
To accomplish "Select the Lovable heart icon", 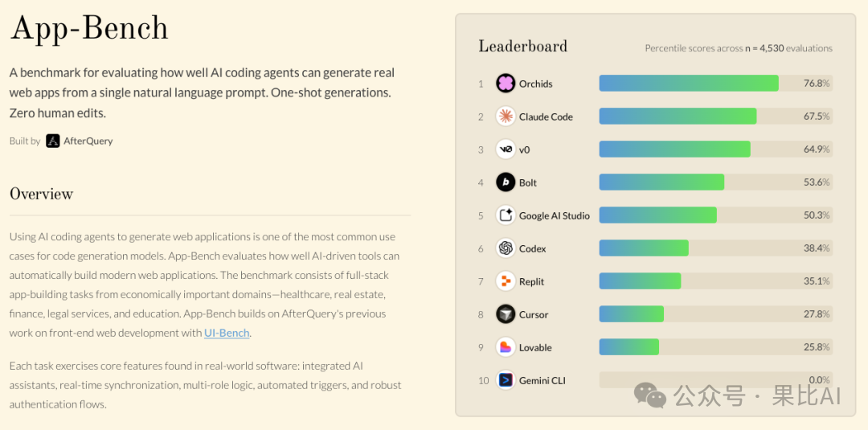I will pyautogui.click(x=506, y=347).
